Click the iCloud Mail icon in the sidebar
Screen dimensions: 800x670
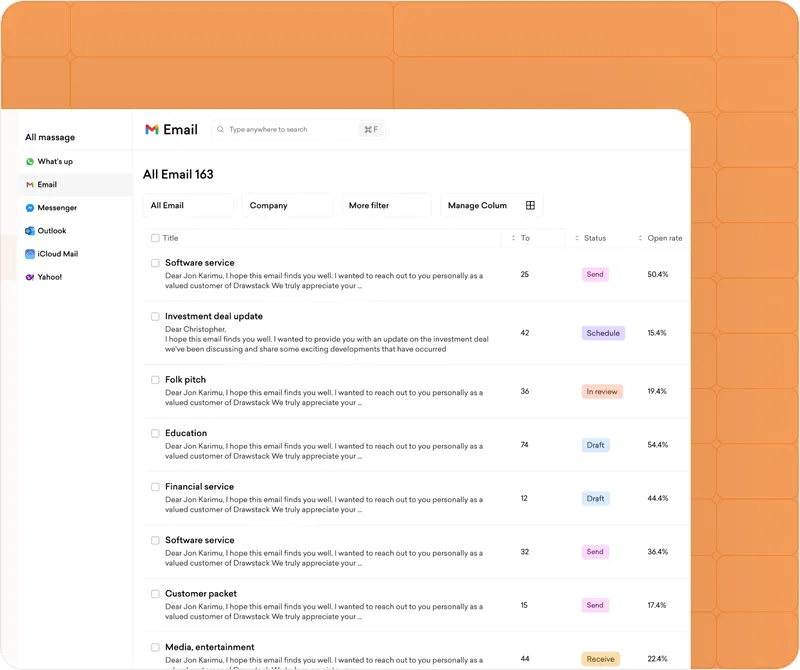click(30, 254)
